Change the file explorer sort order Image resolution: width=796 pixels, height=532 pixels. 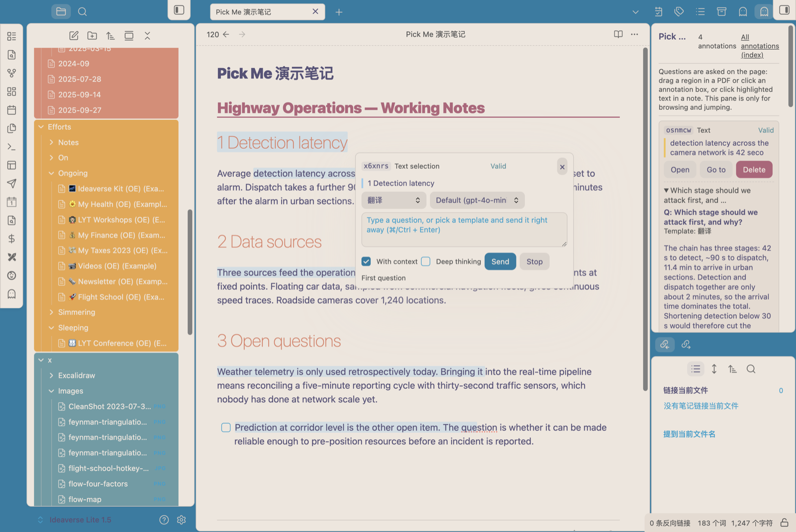coord(110,35)
